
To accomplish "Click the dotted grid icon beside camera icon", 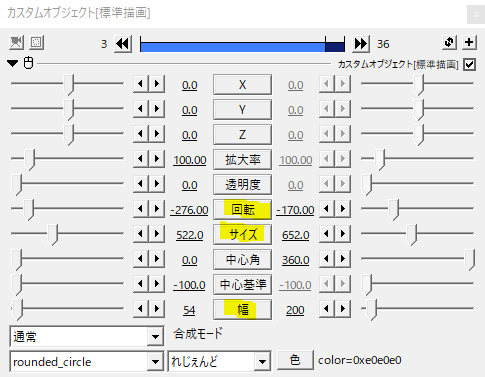I will point(36,43).
